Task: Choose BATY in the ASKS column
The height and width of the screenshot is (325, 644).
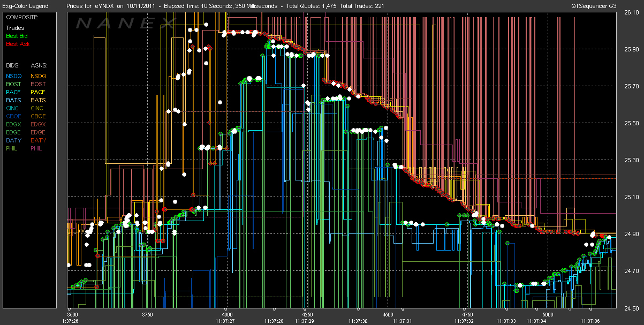Action: [39, 140]
